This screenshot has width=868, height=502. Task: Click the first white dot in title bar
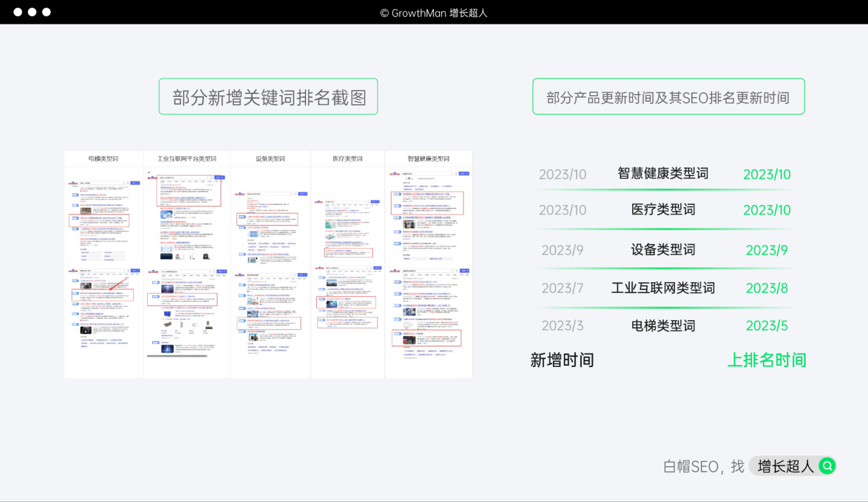tap(17, 12)
